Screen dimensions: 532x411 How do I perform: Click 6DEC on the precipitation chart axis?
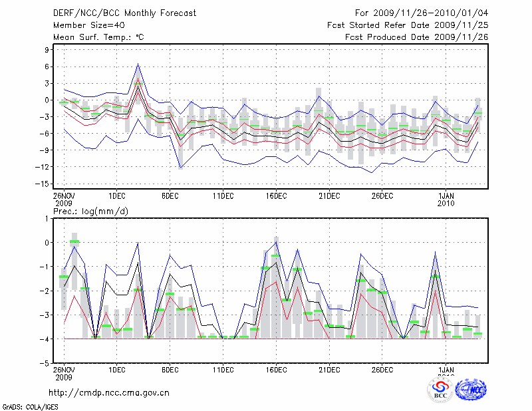(170, 370)
